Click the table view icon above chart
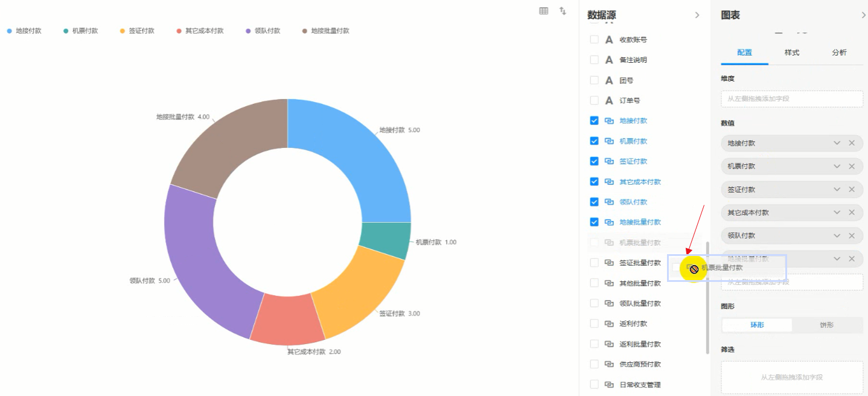 tap(544, 11)
